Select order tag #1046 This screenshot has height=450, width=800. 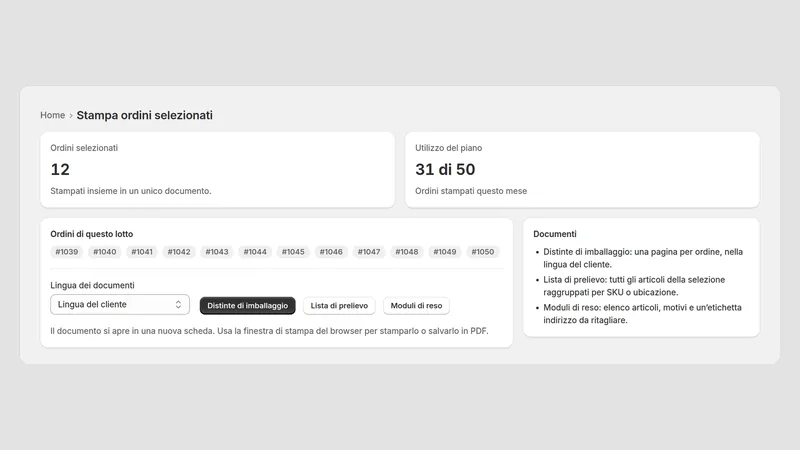coord(331,252)
